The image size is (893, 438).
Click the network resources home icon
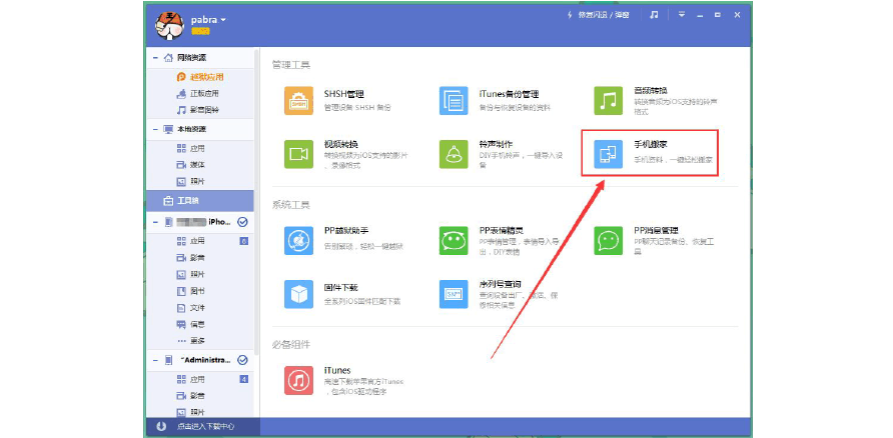click(x=168, y=58)
